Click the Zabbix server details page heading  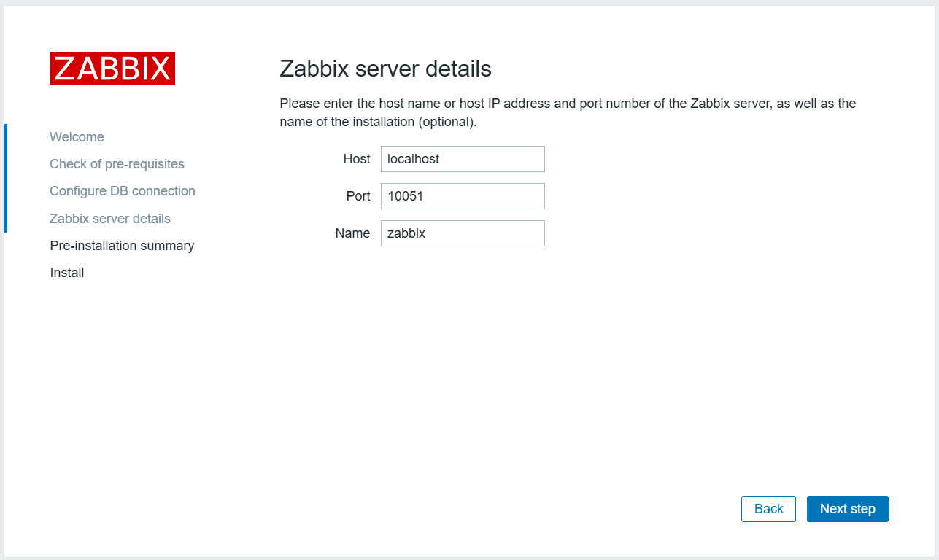[385, 69]
